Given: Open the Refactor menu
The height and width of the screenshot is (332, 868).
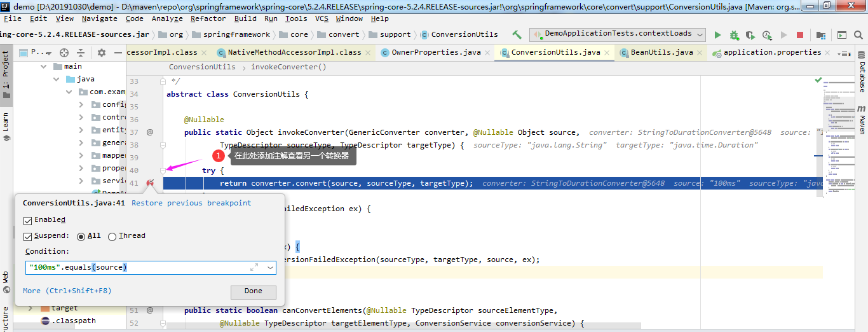Looking at the screenshot, I should point(208,19).
